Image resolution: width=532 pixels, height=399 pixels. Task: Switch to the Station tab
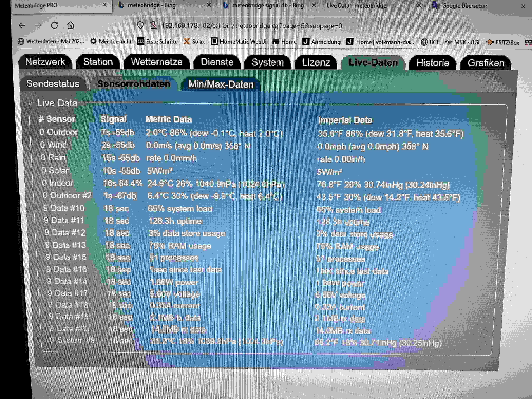point(98,62)
